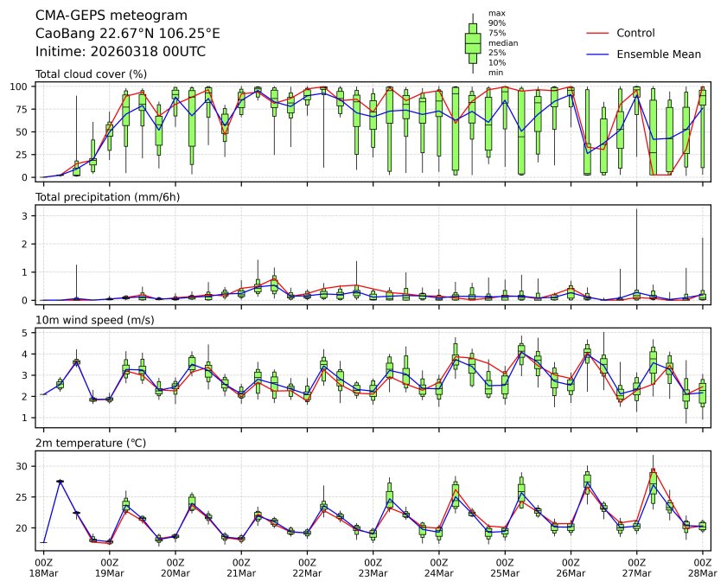Click the box-and-whisker legend symbol
The width and height of the screenshot is (727, 588).
tap(473, 42)
